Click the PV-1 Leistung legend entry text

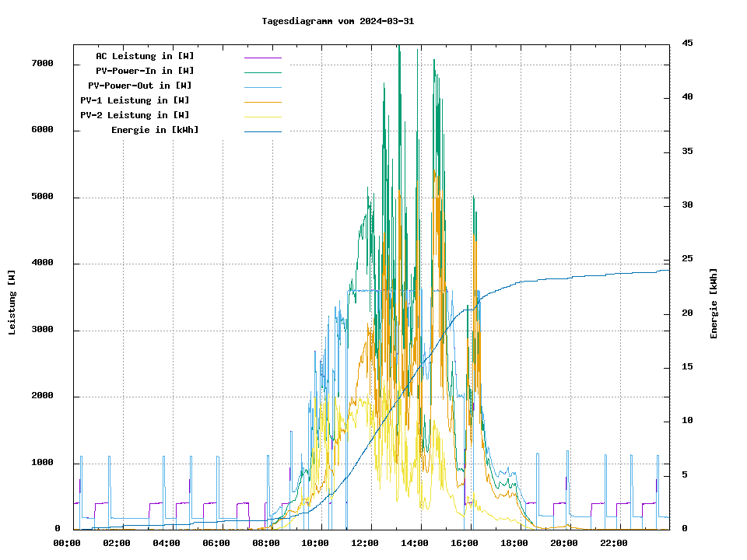[x=135, y=100]
